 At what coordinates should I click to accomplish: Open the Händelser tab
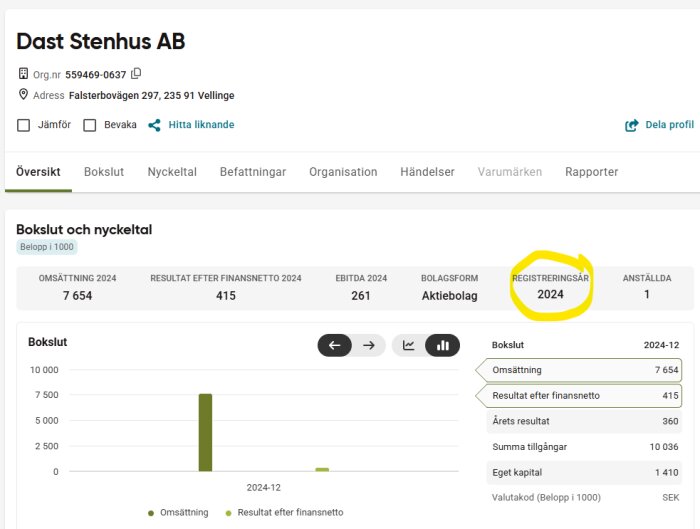(427, 172)
